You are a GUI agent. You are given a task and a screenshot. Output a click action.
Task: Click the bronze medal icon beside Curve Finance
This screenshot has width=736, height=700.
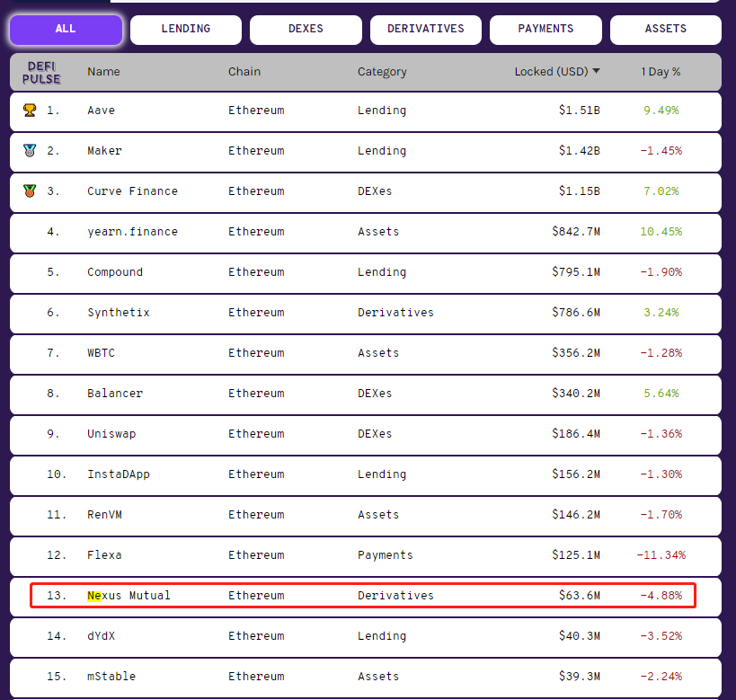30,191
